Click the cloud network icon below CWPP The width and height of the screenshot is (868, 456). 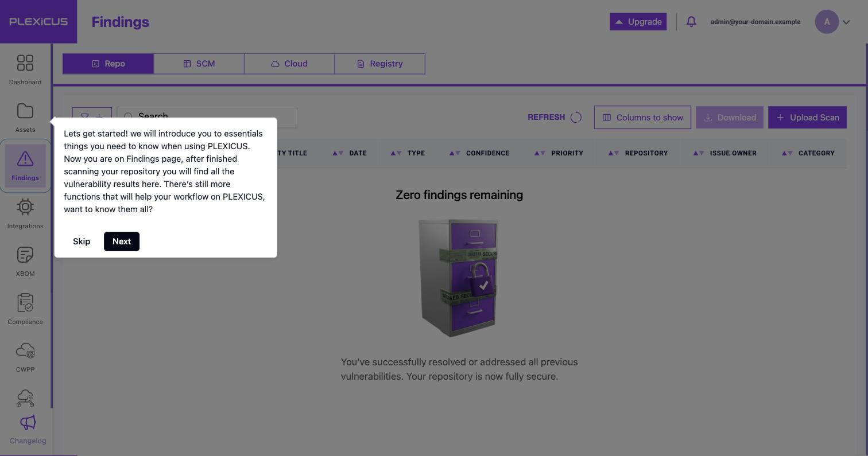[x=25, y=398]
